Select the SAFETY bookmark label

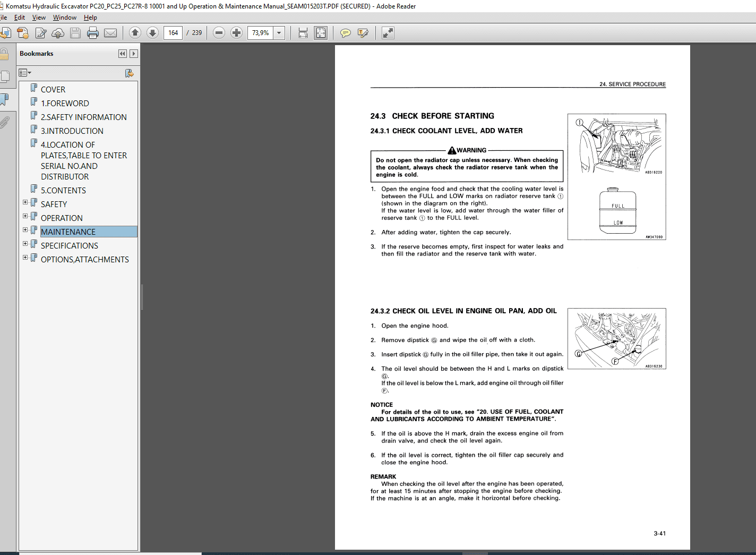[54, 204]
